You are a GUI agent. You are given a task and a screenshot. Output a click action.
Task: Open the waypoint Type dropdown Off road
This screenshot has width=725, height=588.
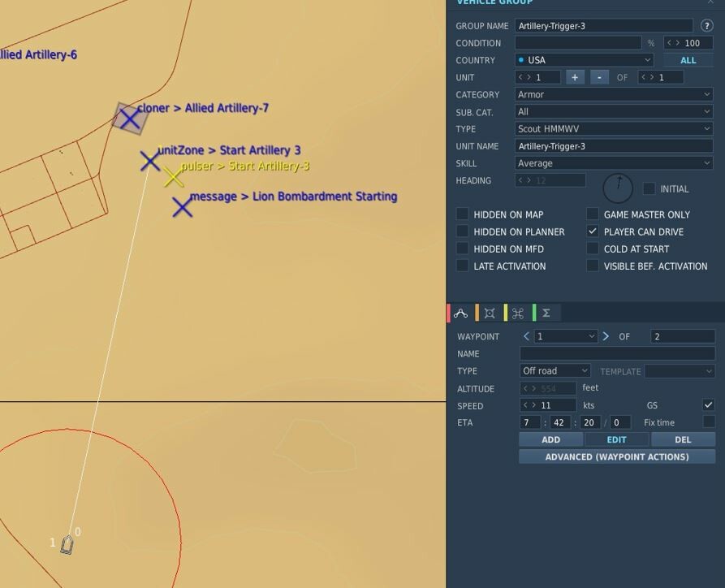point(555,371)
